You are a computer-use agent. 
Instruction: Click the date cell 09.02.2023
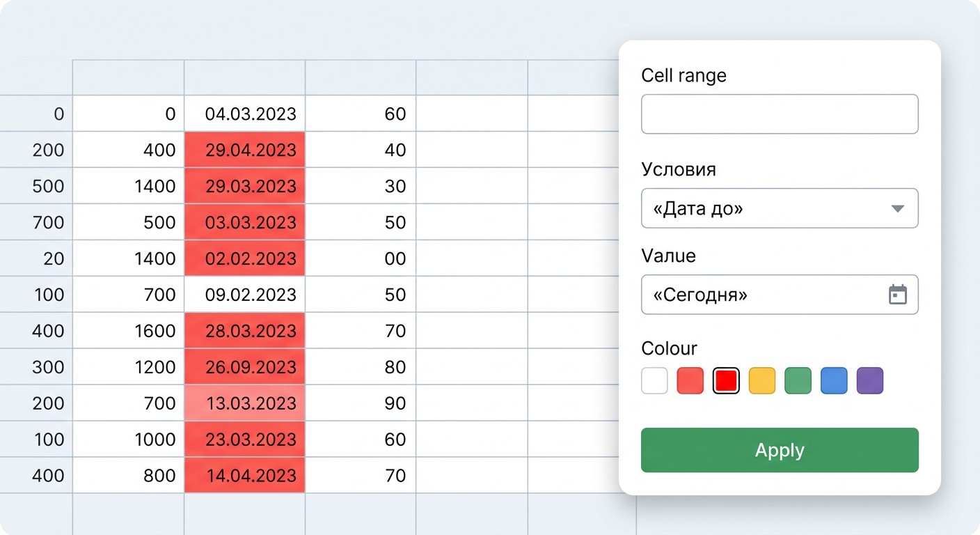[244, 295]
